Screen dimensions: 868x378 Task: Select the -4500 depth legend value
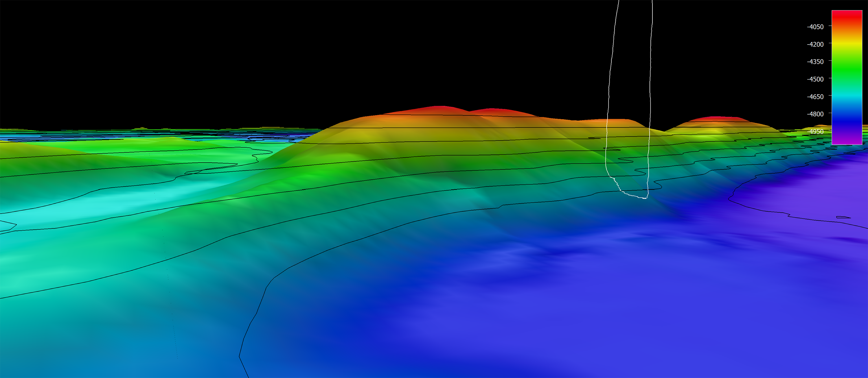(815, 79)
